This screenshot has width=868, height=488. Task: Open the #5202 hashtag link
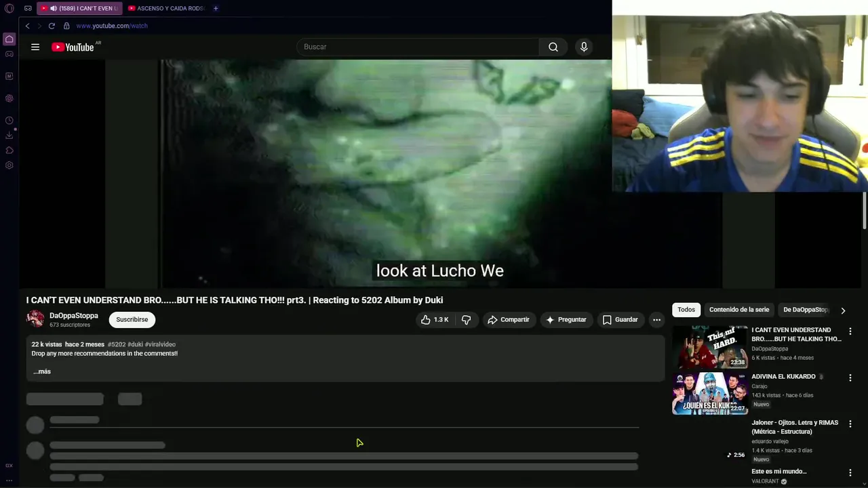(x=117, y=344)
